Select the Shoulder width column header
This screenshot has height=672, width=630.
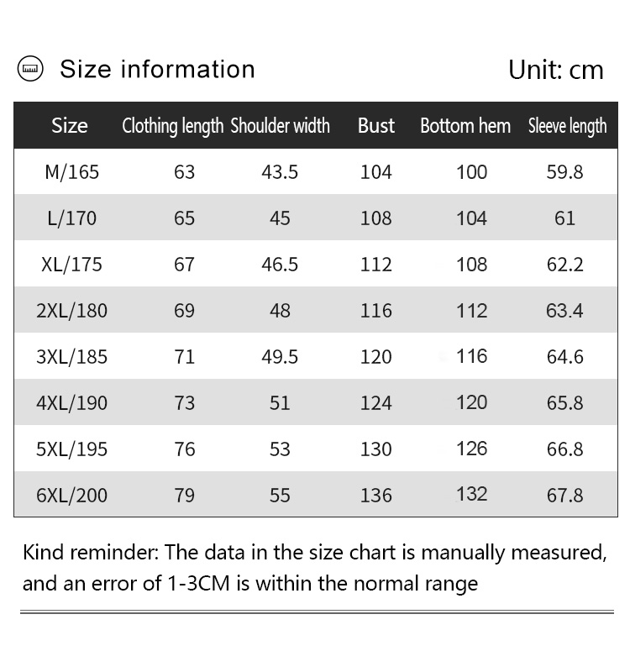pyautogui.click(x=280, y=126)
